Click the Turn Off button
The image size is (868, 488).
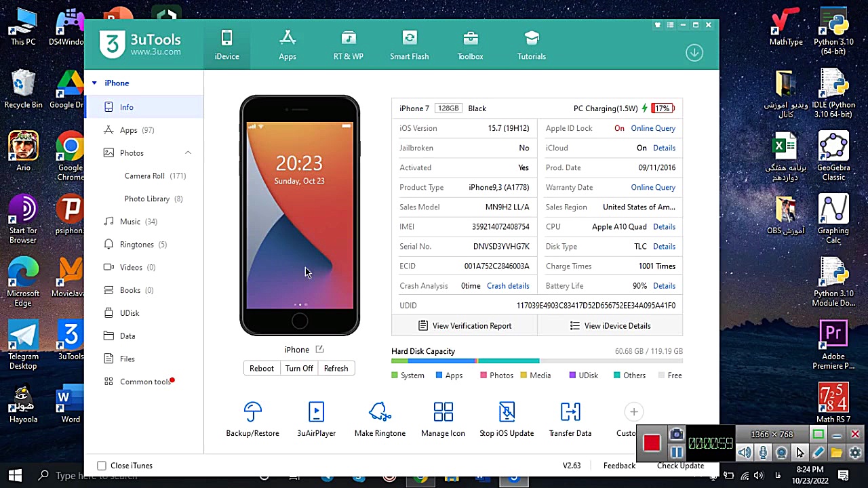click(299, 368)
